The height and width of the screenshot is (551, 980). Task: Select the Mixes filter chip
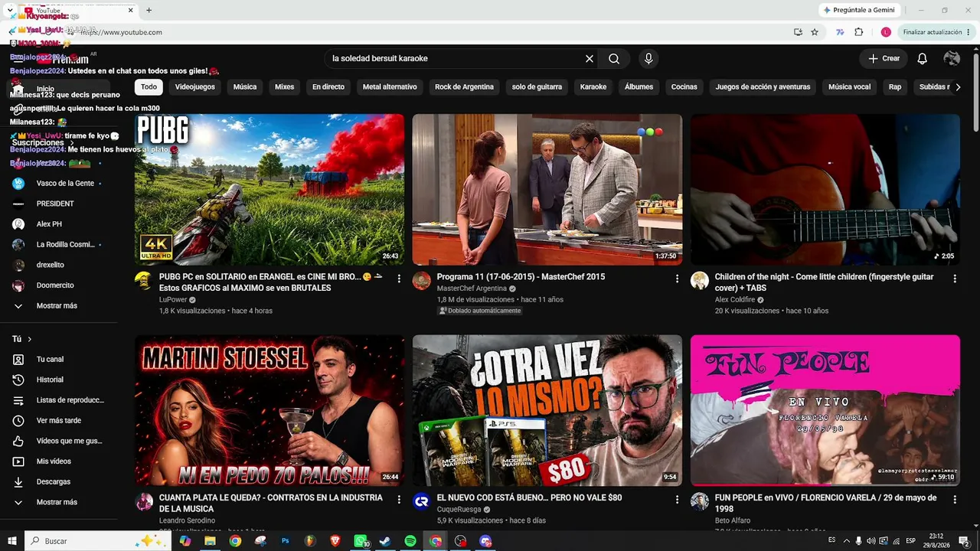[285, 87]
